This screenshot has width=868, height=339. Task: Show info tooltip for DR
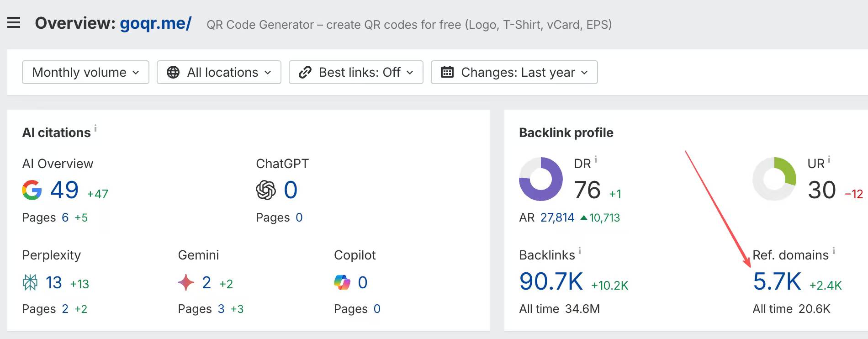(x=596, y=159)
